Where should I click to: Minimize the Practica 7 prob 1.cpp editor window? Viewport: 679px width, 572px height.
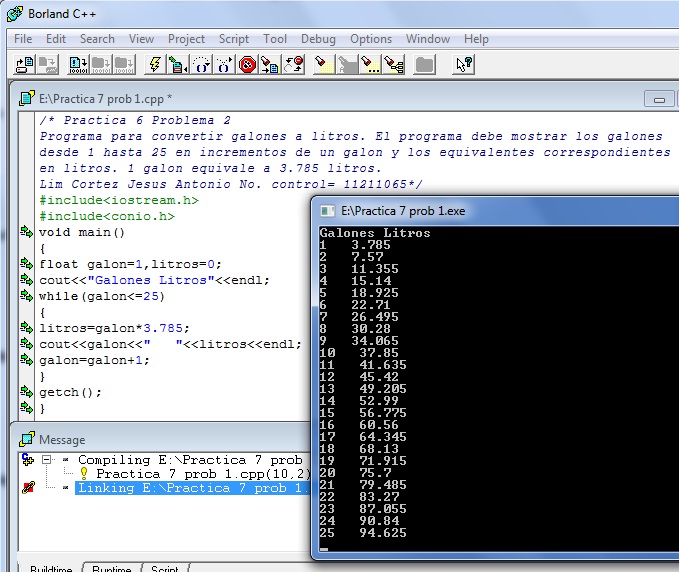tap(659, 99)
